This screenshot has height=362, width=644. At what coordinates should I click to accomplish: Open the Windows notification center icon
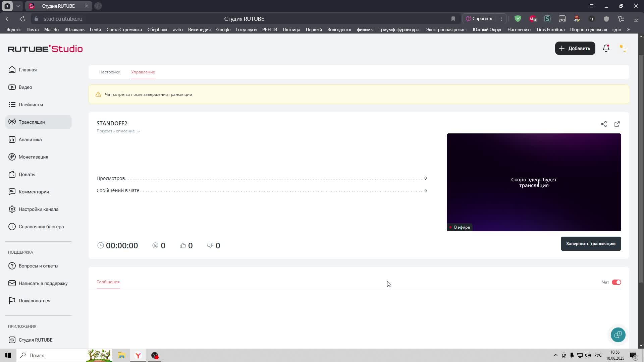(634, 355)
